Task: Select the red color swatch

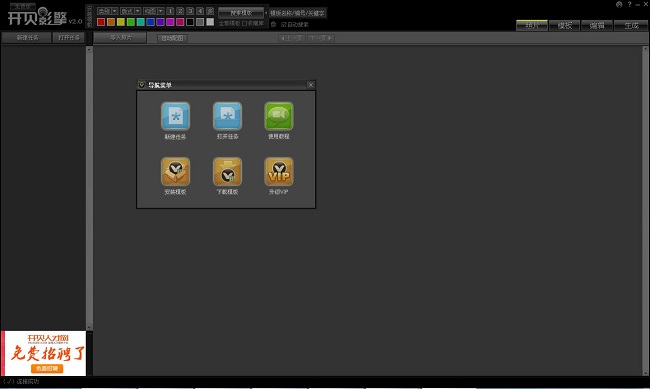Action: click(x=101, y=22)
